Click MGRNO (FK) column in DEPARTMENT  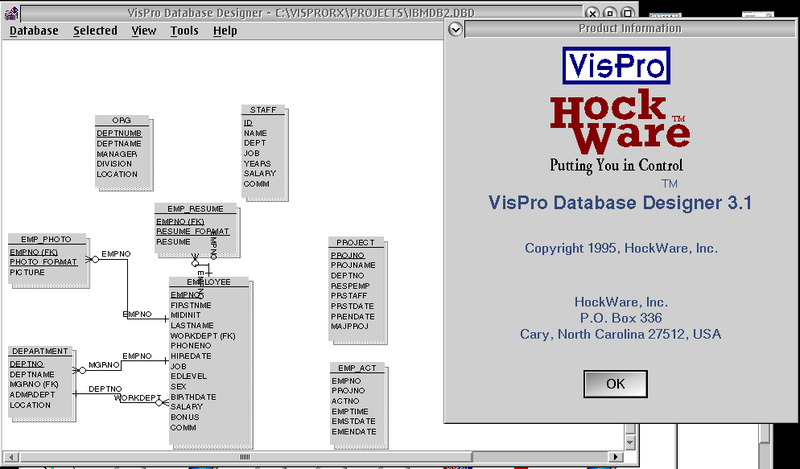pyautogui.click(x=34, y=384)
